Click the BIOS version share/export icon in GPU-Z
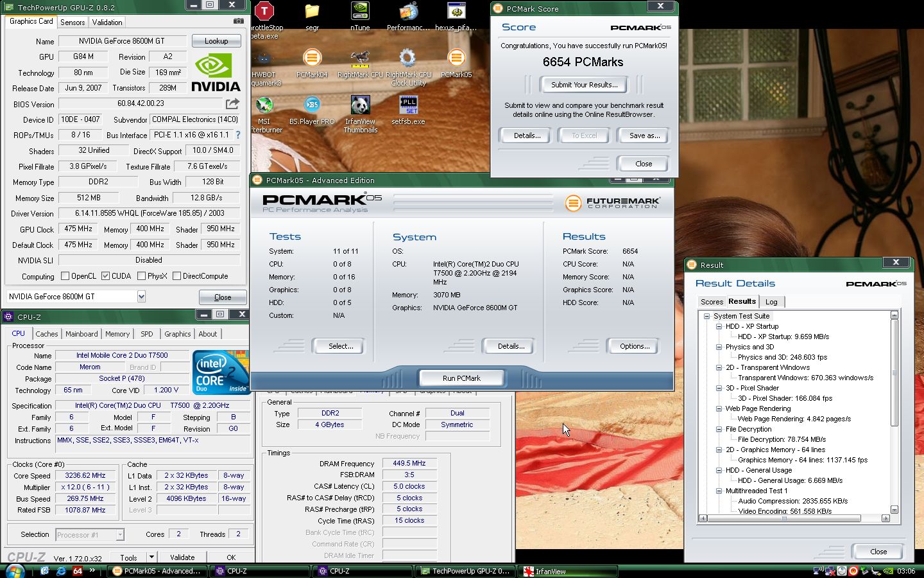 [232, 103]
